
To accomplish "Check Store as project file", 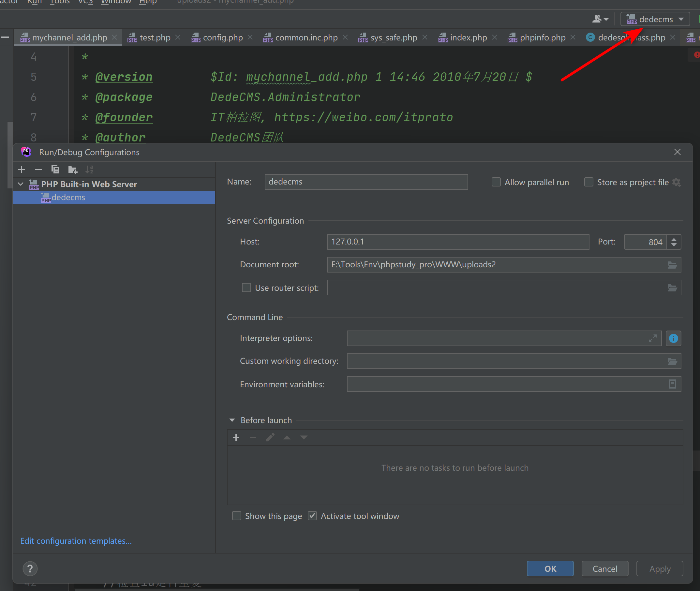I will pyautogui.click(x=588, y=182).
